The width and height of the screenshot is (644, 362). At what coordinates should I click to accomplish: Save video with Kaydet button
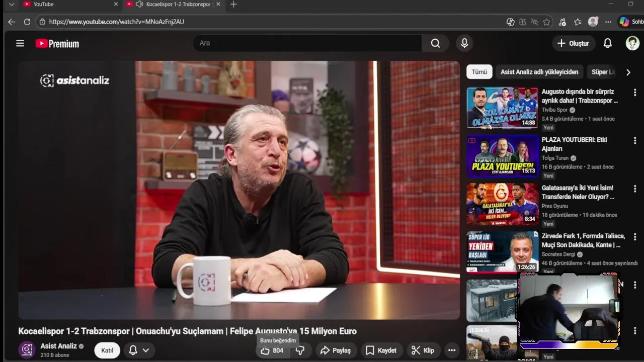tap(381, 350)
